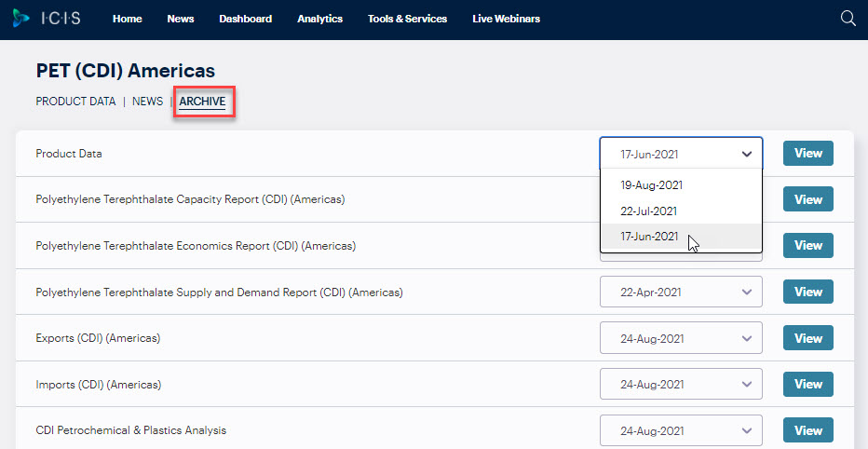Screen dimensions: 868x449
Task: Expand the Imports (CDI) date dropdown
Action: tap(681, 384)
